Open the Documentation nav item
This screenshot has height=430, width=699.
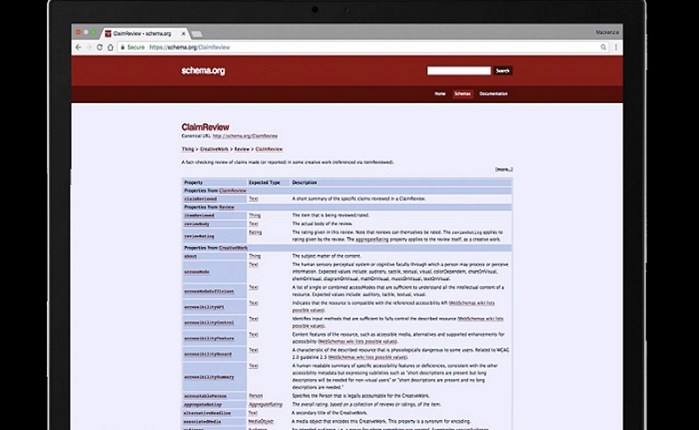[x=493, y=94]
